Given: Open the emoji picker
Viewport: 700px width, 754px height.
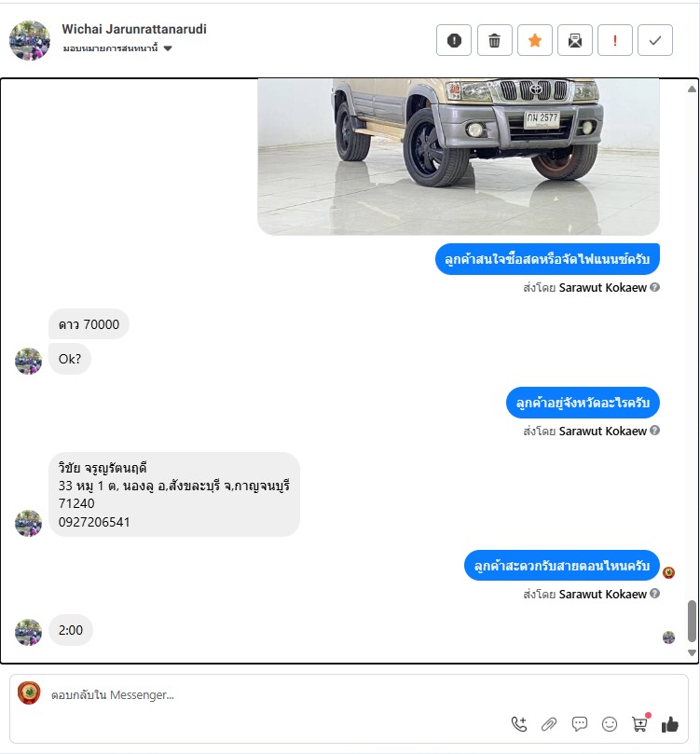Looking at the screenshot, I should (610, 723).
